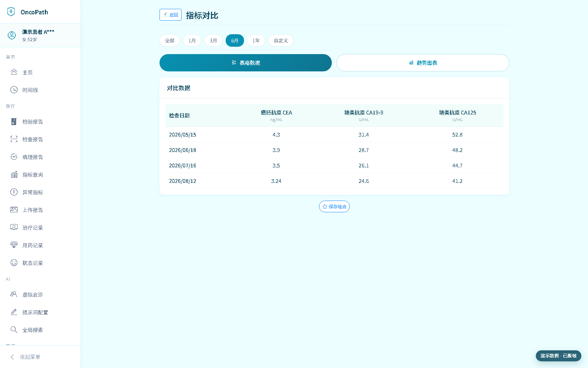This screenshot has width=588, height=368.
Task: Select the 全部 time range
Action: [170, 40]
